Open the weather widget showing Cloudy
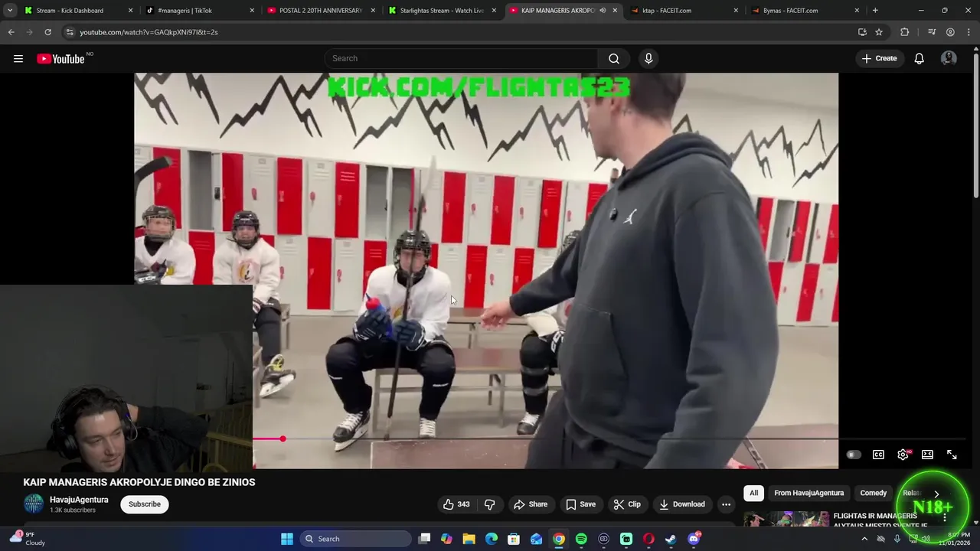Image resolution: width=980 pixels, height=551 pixels. pyautogui.click(x=28, y=539)
